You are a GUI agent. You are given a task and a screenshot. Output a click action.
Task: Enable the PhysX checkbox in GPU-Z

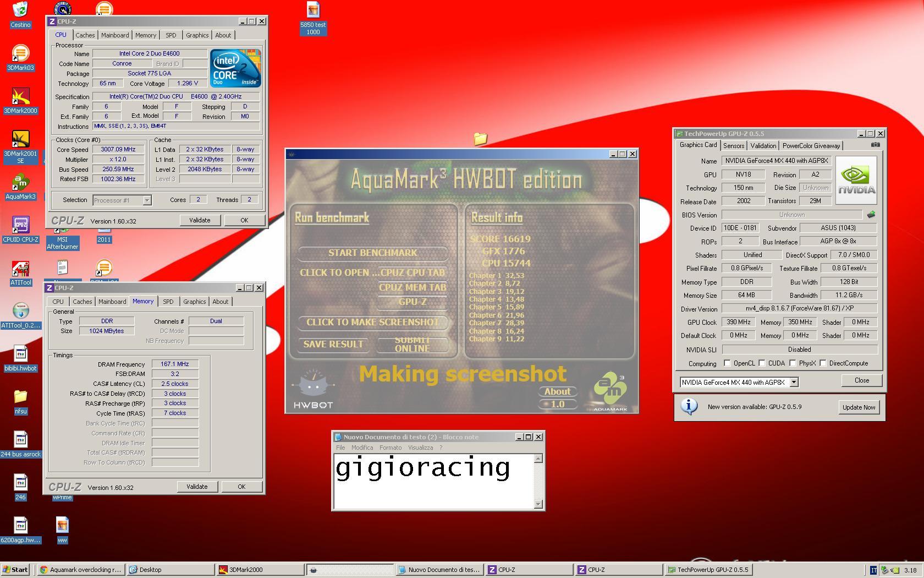793,363
